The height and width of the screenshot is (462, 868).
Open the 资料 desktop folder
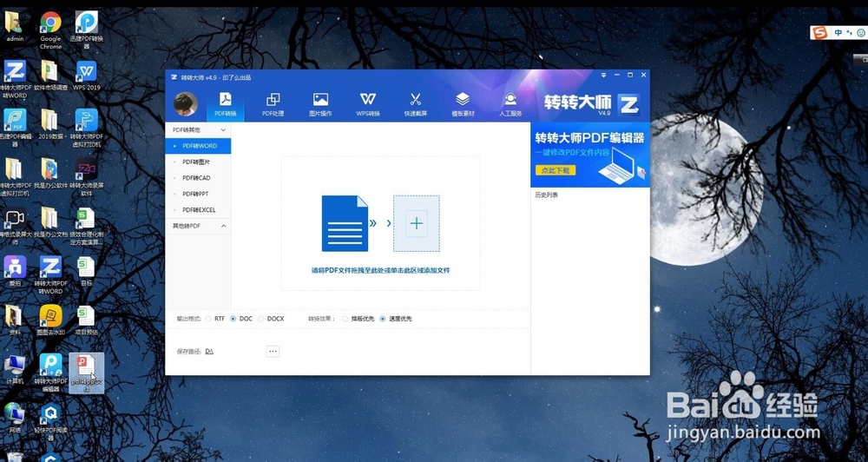tap(15, 320)
